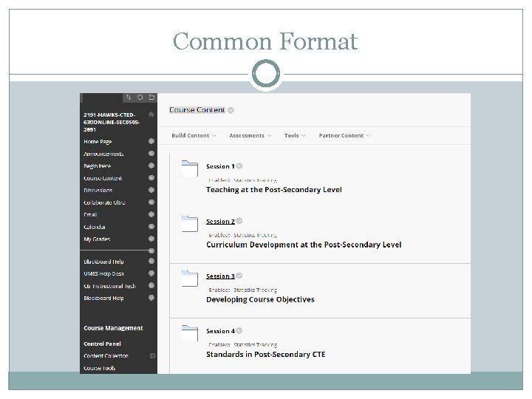The image size is (532, 399).
Task: Open the Tools menu
Action: pos(295,136)
